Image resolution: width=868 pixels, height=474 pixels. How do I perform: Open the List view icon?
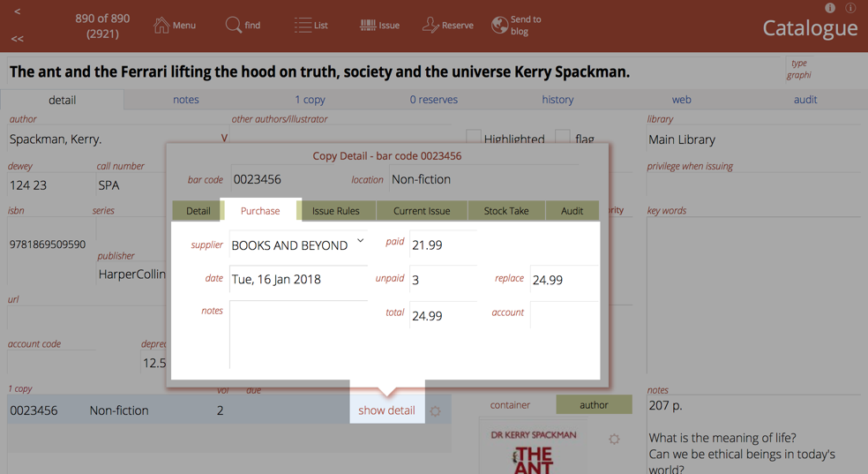click(303, 26)
